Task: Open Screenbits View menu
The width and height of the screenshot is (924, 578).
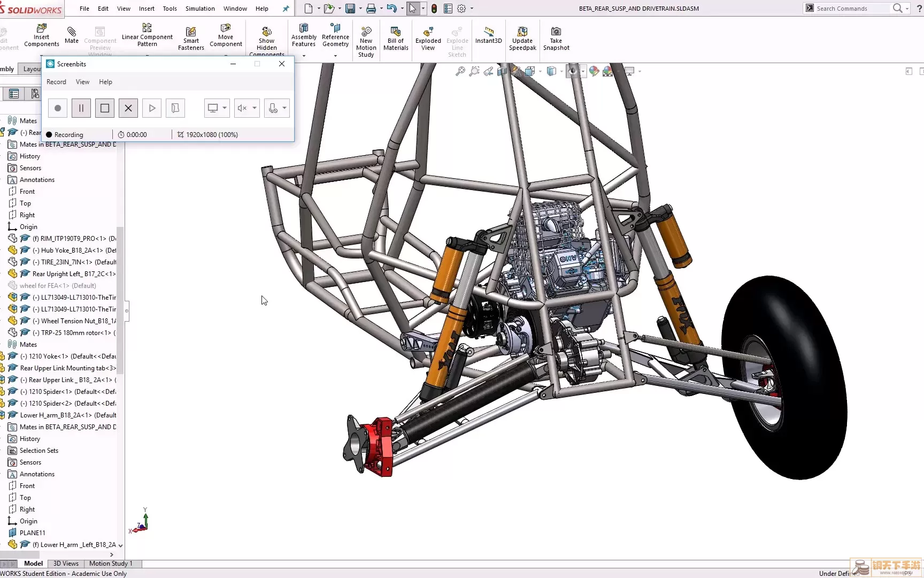Action: click(x=82, y=82)
